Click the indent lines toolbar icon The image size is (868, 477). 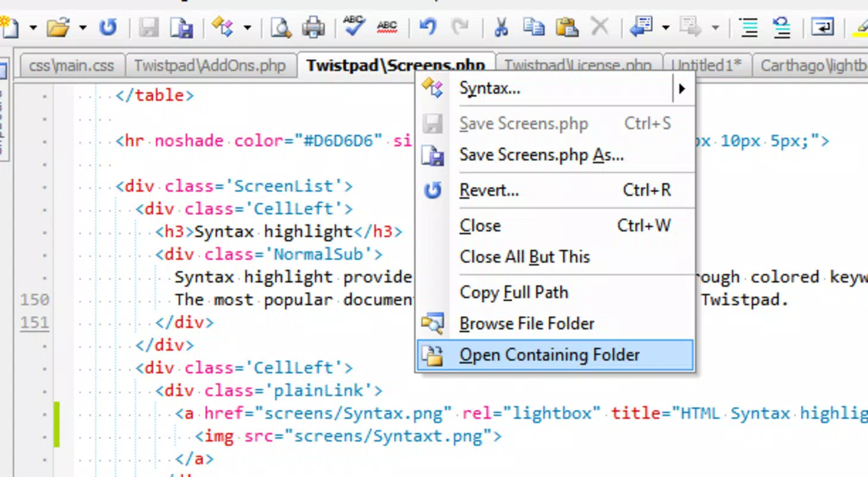(748, 27)
